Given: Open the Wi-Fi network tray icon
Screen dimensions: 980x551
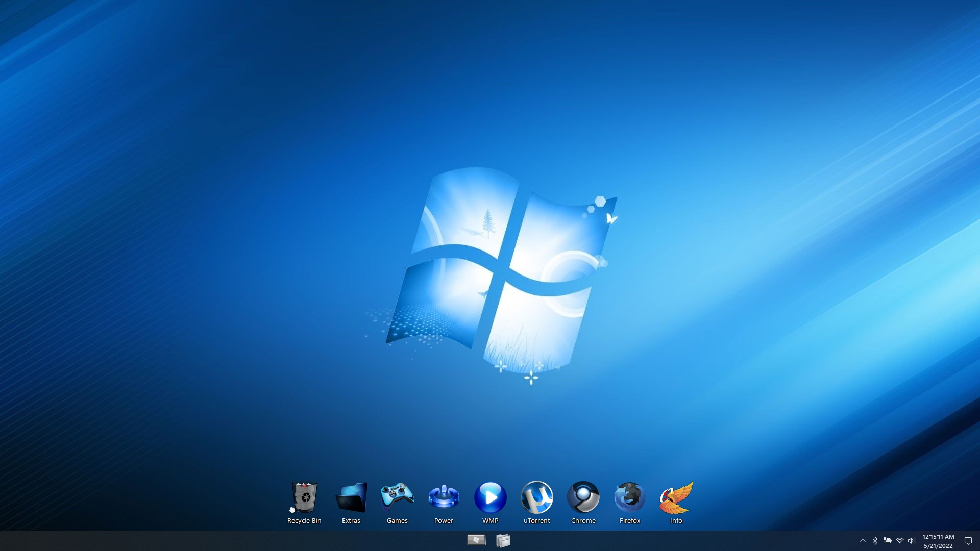Looking at the screenshot, I should tap(900, 541).
